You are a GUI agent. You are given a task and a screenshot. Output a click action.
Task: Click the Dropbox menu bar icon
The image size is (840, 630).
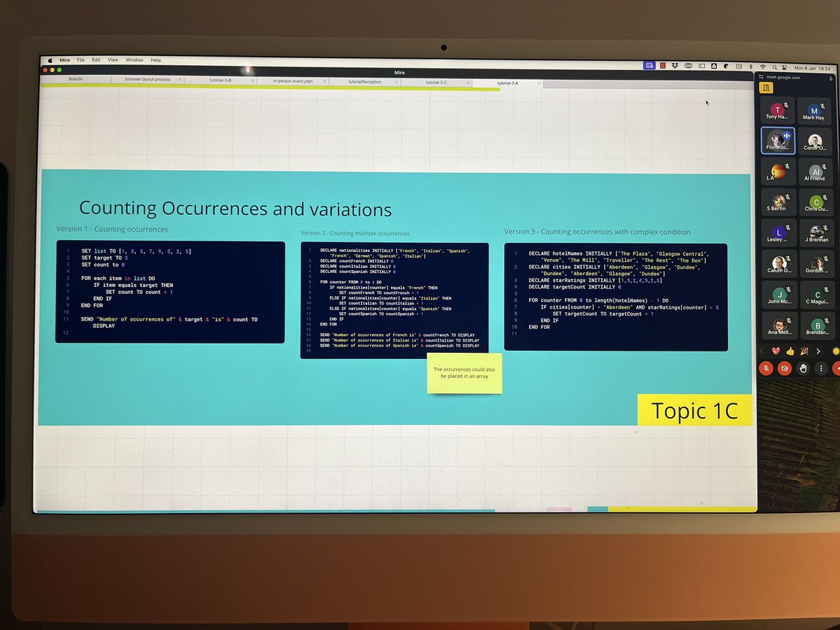[676, 65]
